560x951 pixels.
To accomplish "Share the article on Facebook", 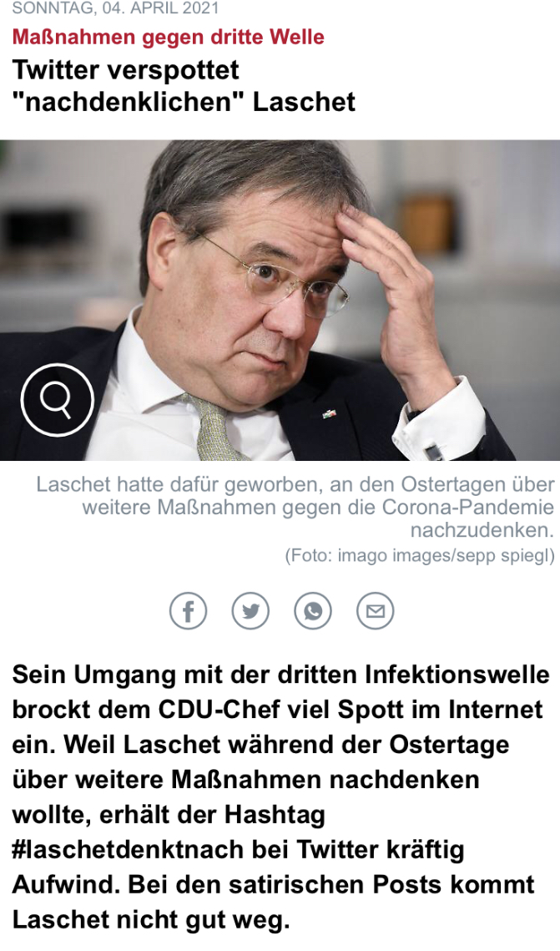I will coord(188,610).
